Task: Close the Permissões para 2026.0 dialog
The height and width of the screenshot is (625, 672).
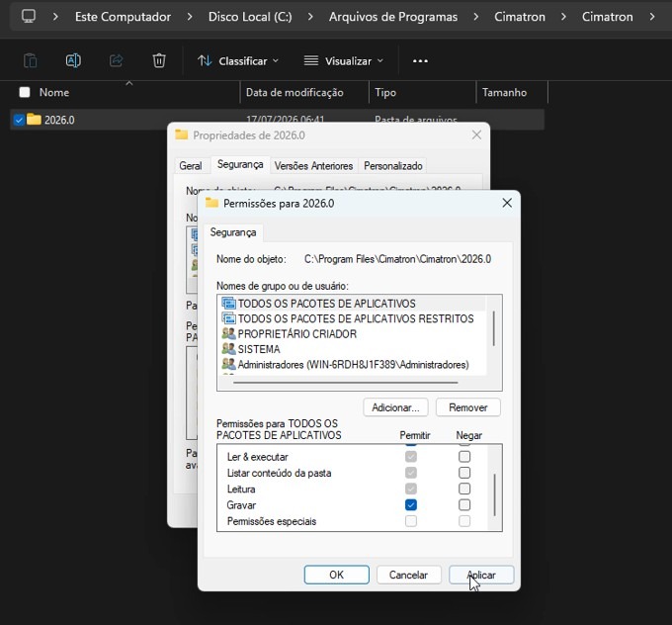Action: tap(507, 203)
